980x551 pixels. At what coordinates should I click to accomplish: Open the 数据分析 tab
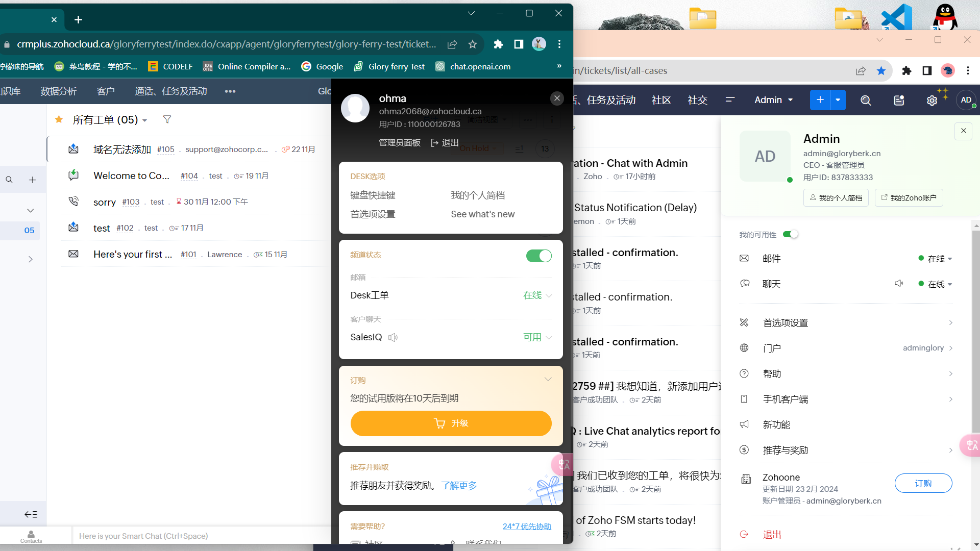pos(59,91)
